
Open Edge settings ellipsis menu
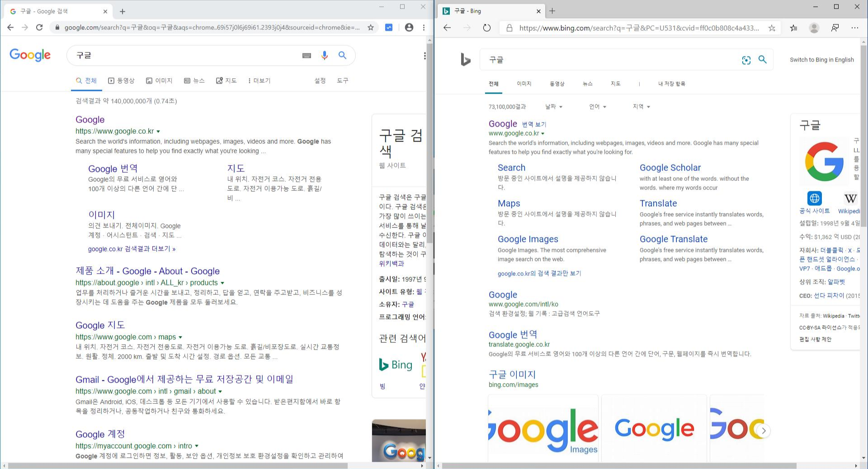(854, 28)
